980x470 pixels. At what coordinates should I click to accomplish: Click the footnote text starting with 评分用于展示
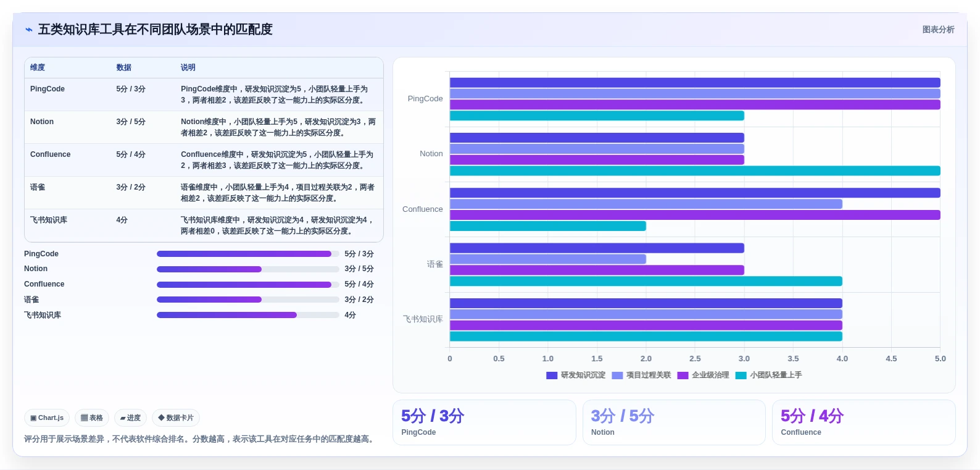201,439
